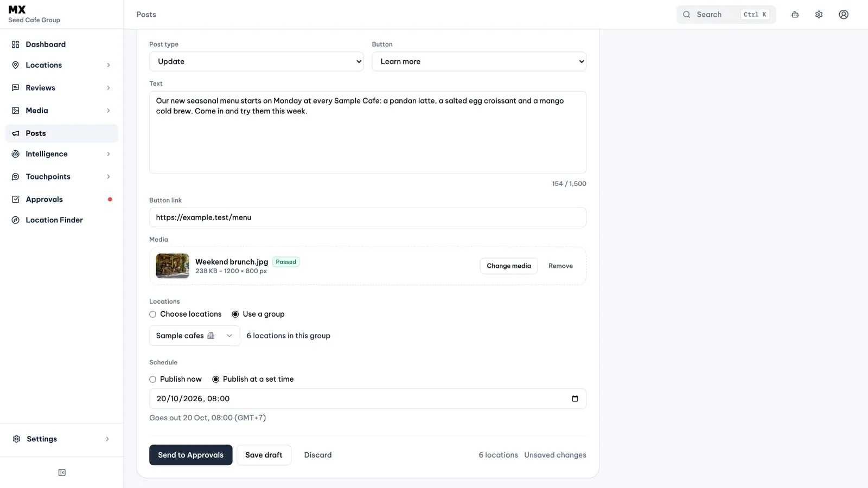Click Send to Approvals button
Screen dimensions: 868x488
[x=191, y=455]
